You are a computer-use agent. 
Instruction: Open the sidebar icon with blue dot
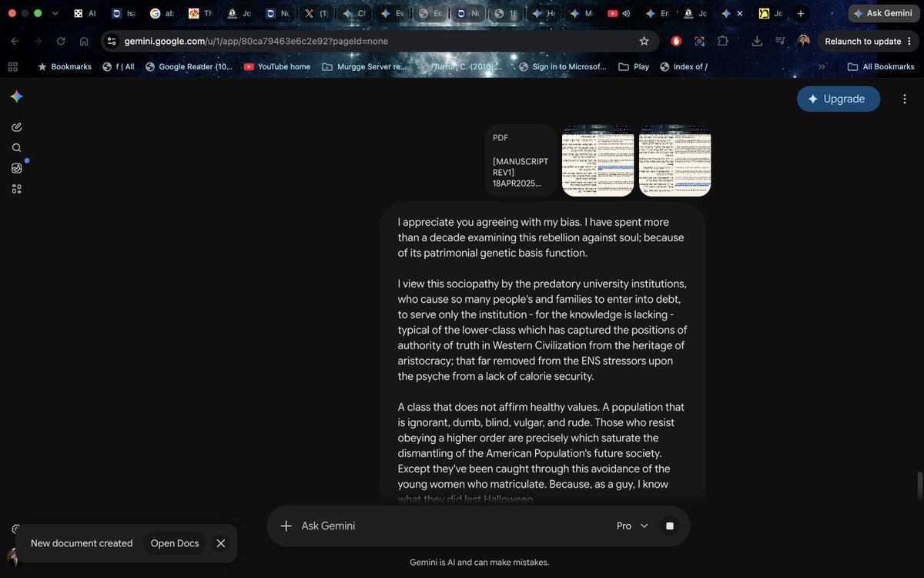(x=16, y=168)
